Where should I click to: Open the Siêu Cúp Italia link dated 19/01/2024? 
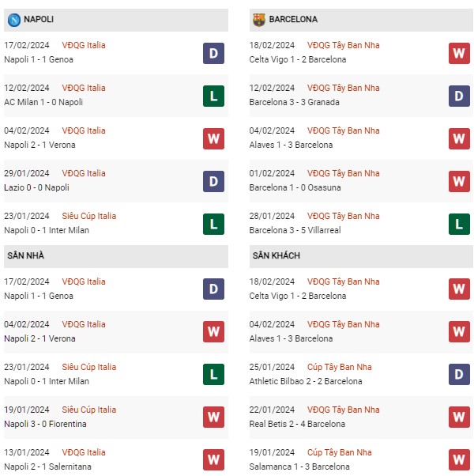[x=88, y=410]
